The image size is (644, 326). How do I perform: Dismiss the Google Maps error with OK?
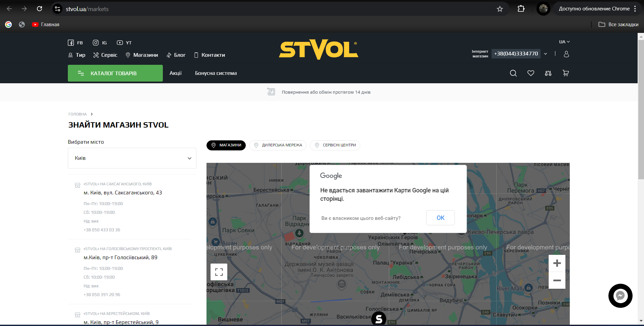click(441, 218)
